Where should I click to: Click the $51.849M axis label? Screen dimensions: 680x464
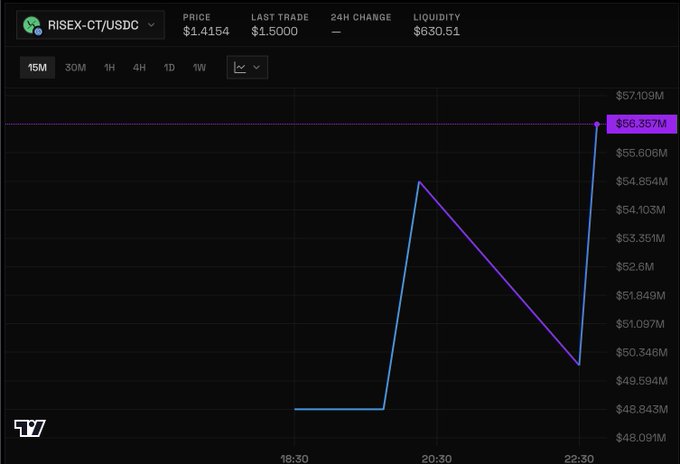click(x=641, y=296)
